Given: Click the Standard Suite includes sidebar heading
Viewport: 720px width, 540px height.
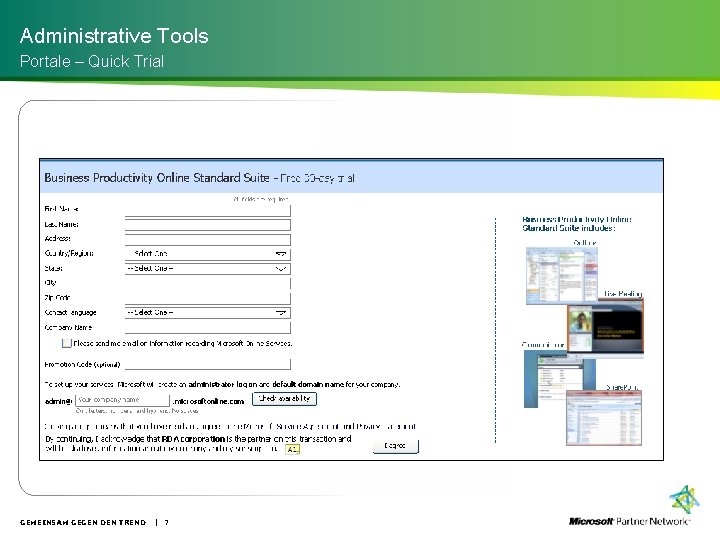Looking at the screenshot, I should tap(577, 224).
